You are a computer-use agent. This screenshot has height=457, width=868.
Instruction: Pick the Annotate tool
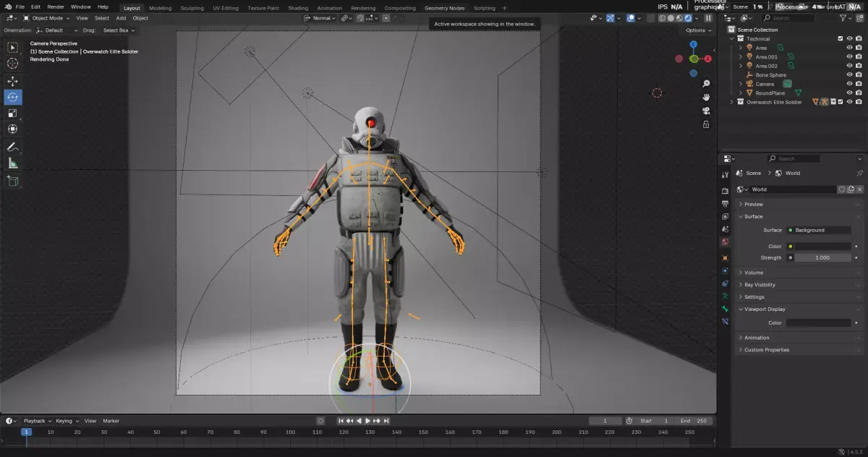coord(13,147)
